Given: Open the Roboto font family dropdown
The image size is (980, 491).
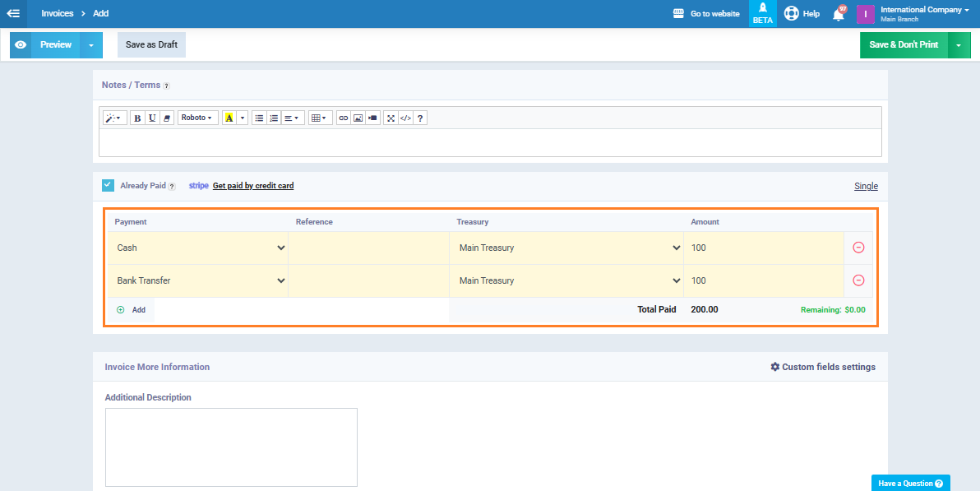Looking at the screenshot, I should [x=197, y=118].
